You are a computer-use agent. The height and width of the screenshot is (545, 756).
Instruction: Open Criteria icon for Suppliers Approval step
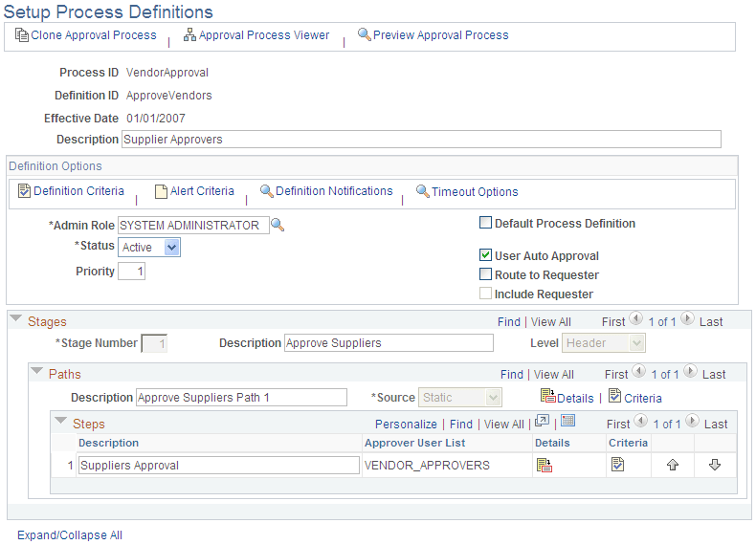pos(617,465)
